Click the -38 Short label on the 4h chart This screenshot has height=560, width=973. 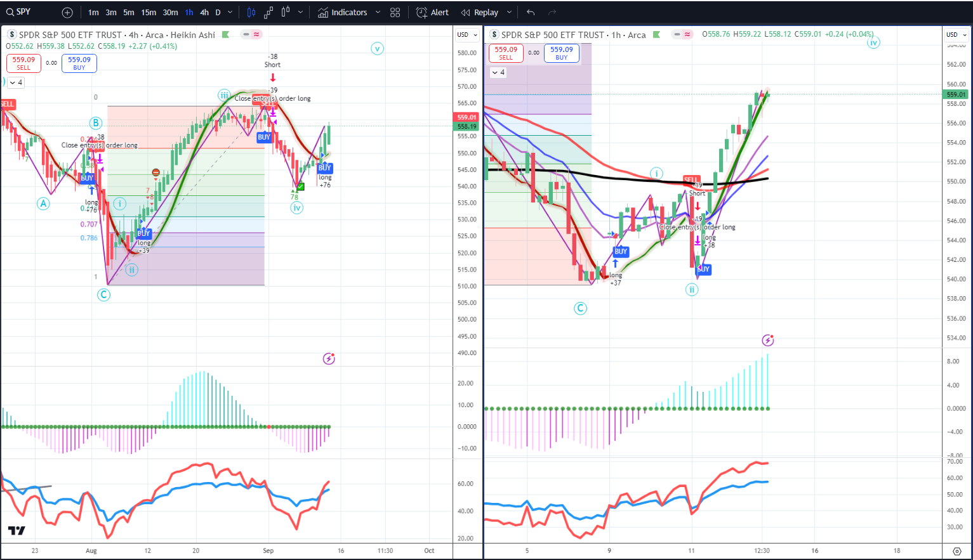click(x=273, y=61)
